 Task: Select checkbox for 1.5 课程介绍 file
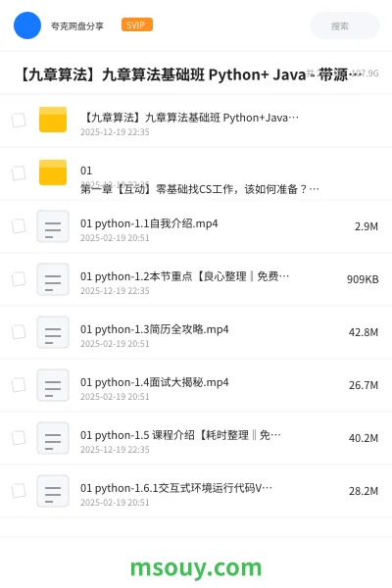tap(19, 438)
